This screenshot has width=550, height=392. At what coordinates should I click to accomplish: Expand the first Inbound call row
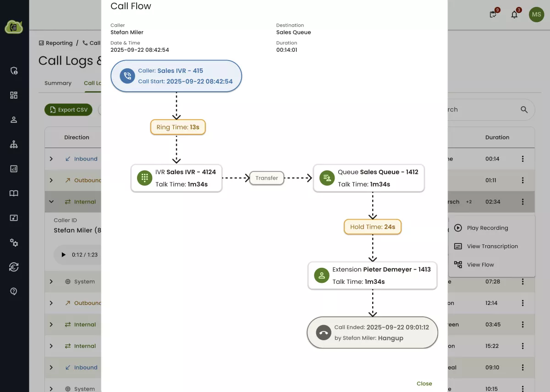click(x=51, y=159)
